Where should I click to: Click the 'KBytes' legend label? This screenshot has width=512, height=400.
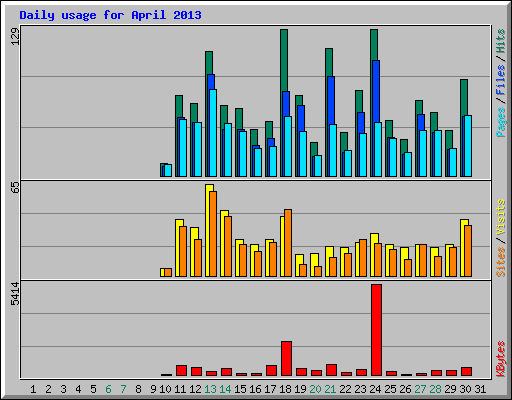500,359
